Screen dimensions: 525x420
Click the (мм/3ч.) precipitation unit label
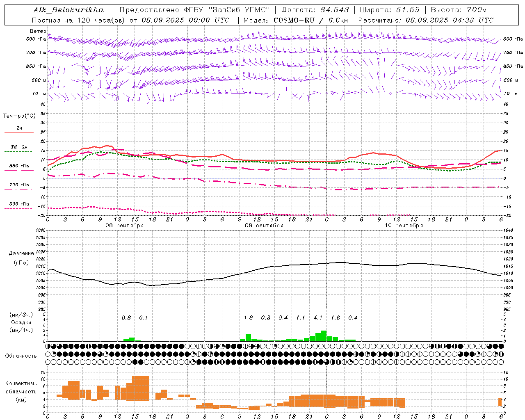(x=21, y=315)
